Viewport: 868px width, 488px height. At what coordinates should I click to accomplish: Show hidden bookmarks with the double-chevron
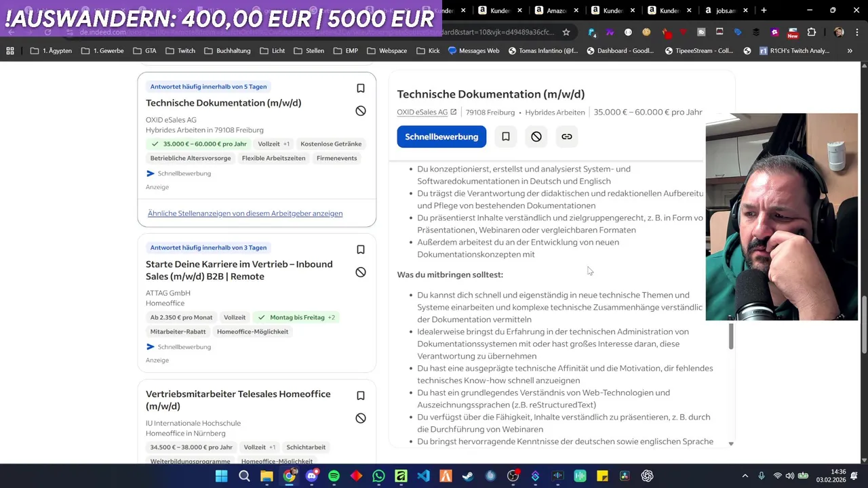coord(850,51)
